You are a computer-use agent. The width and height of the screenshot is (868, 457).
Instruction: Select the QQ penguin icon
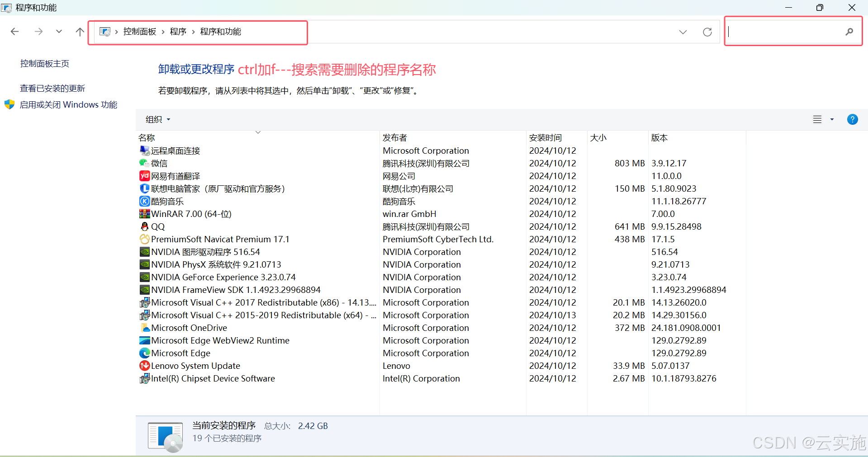pos(145,226)
